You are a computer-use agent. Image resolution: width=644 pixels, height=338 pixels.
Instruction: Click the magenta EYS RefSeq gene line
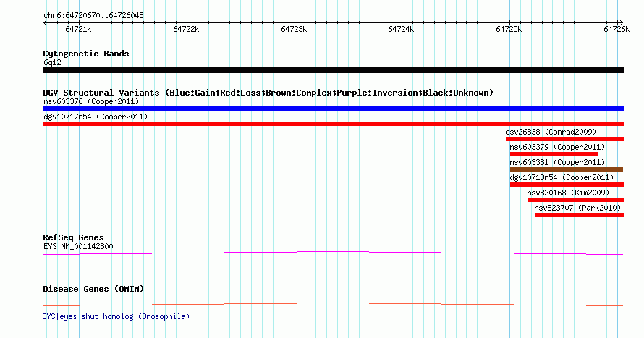click(x=333, y=253)
